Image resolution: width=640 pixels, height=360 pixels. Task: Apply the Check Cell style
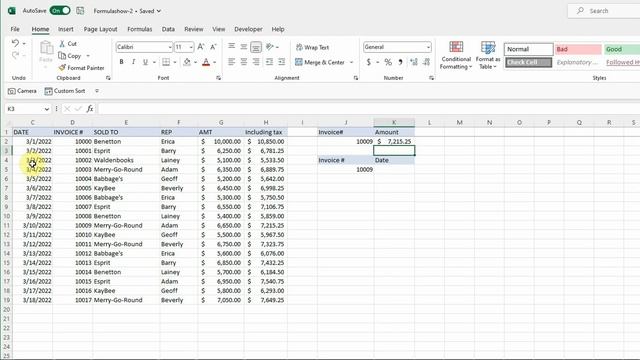pos(529,62)
